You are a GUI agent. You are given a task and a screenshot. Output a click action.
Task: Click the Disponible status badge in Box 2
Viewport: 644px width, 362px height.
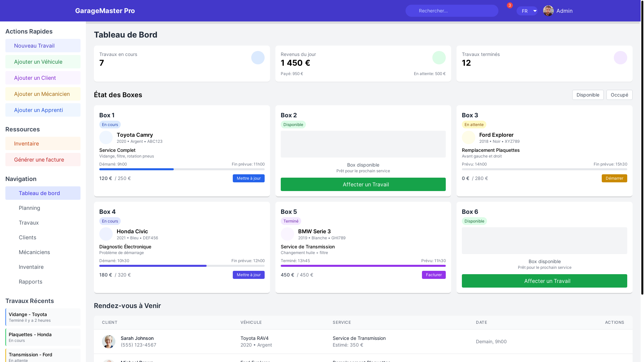coord(293,125)
